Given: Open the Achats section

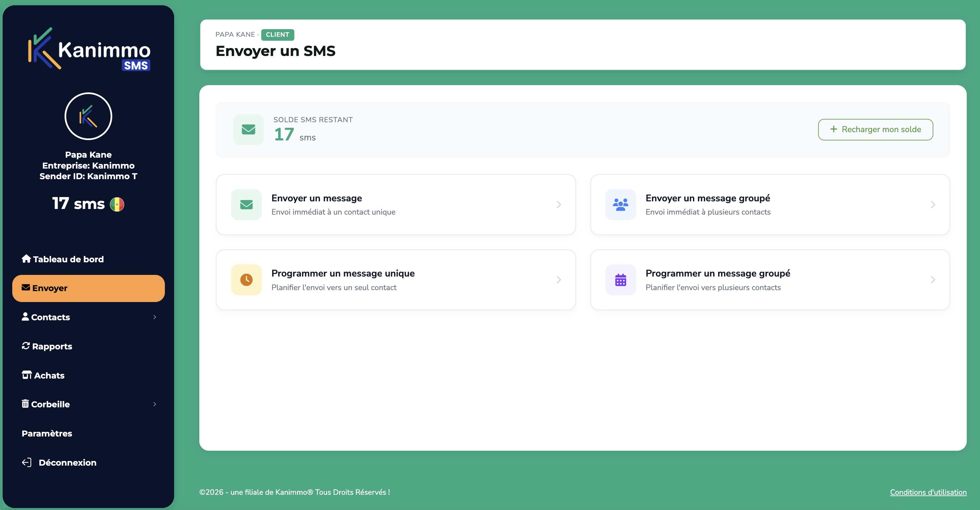Looking at the screenshot, I should (88, 375).
